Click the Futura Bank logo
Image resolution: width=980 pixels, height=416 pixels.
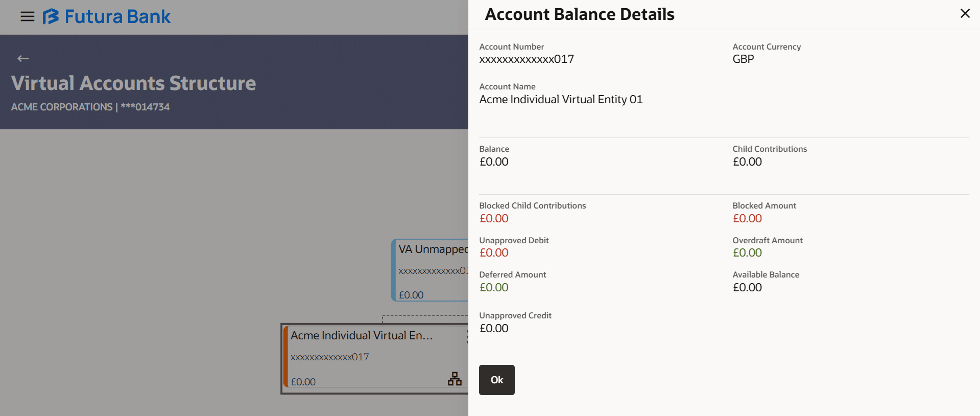tap(107, 16)
